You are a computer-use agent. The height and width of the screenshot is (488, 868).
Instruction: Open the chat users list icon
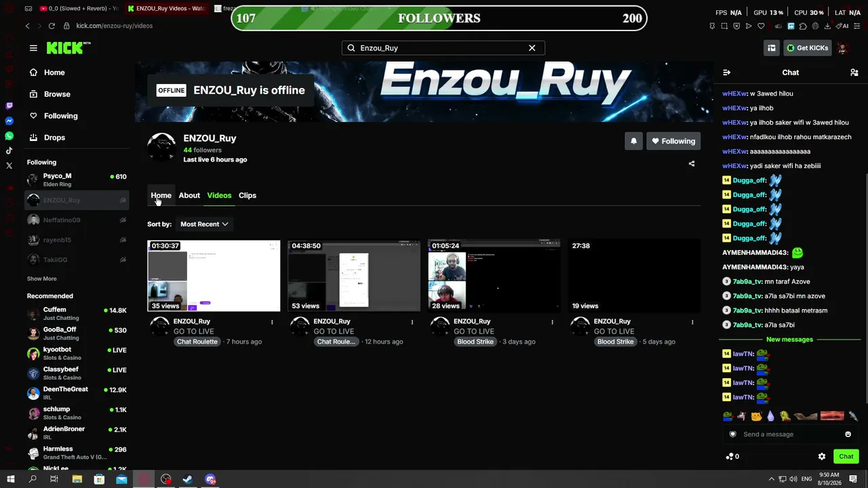click(854, 73)
